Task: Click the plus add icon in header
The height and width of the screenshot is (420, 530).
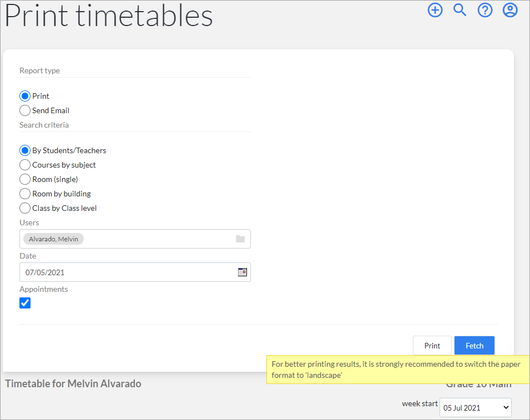Action: click(435, 10)
